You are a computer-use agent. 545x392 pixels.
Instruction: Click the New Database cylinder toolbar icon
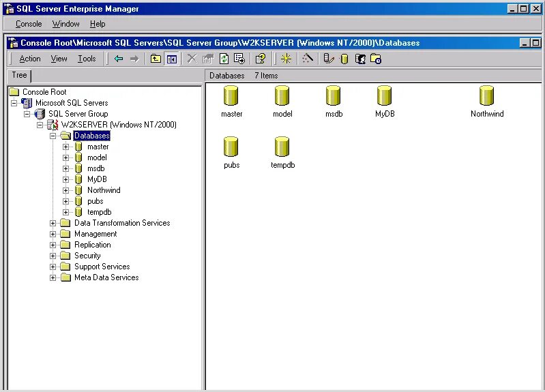tap(344, 59)
